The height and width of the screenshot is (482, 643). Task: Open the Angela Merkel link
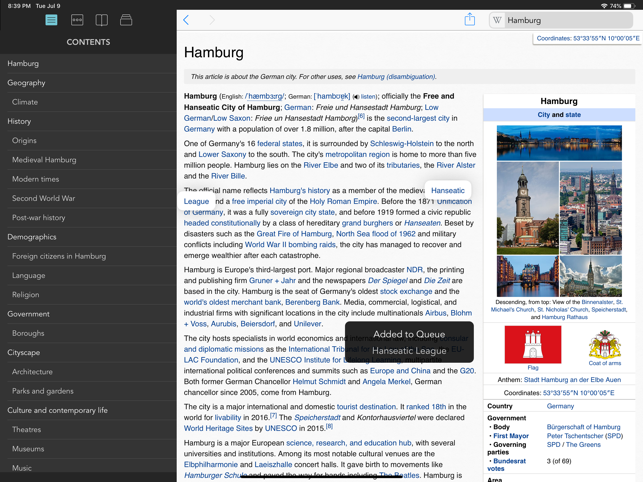(386, 381)
